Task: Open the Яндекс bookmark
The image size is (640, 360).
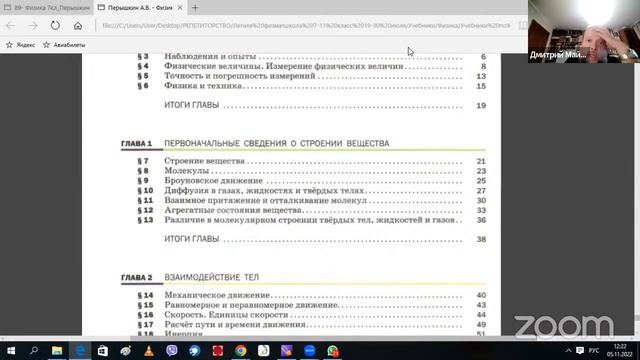Action: pos(21,45)
